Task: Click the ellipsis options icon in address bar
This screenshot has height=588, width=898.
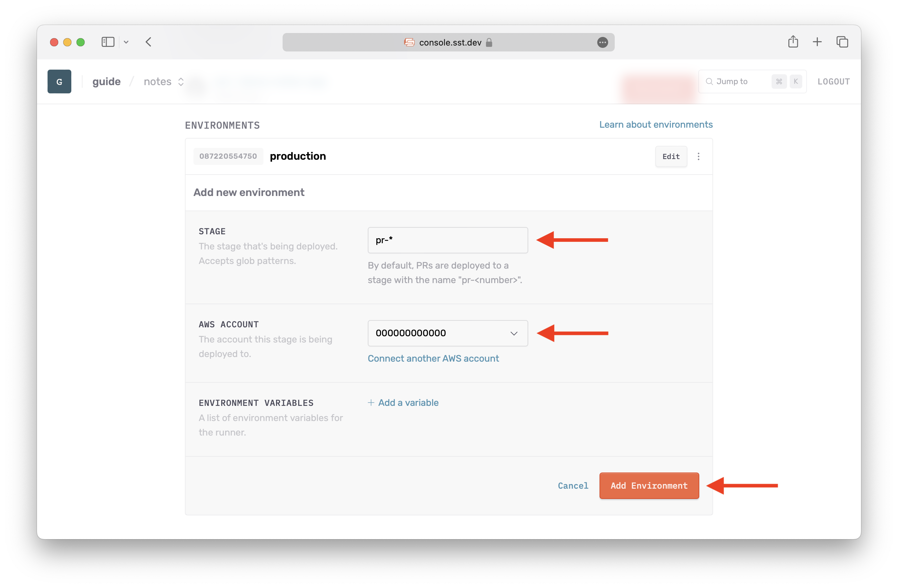Action: point(603,42)
